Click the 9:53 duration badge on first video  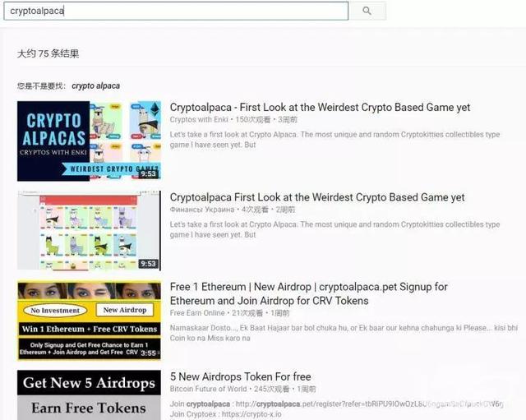pyautogui.click(x=148, y=173)
